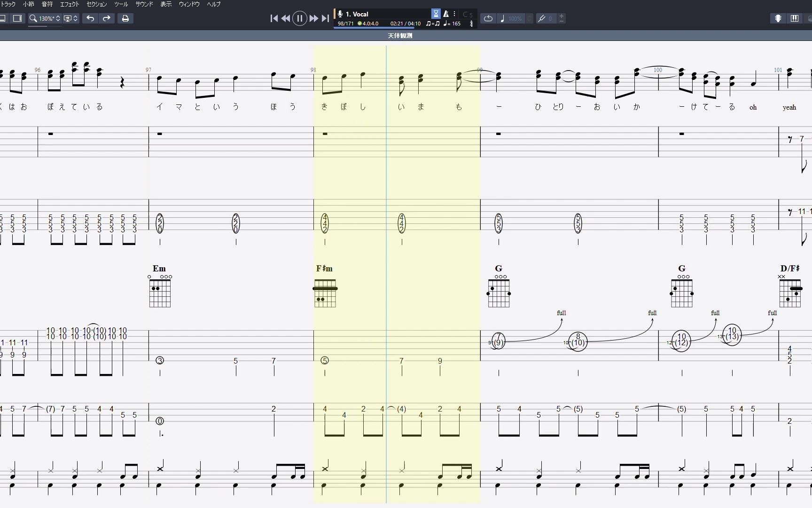Open the metronome options three-dot menu

(x=454, y=14)
